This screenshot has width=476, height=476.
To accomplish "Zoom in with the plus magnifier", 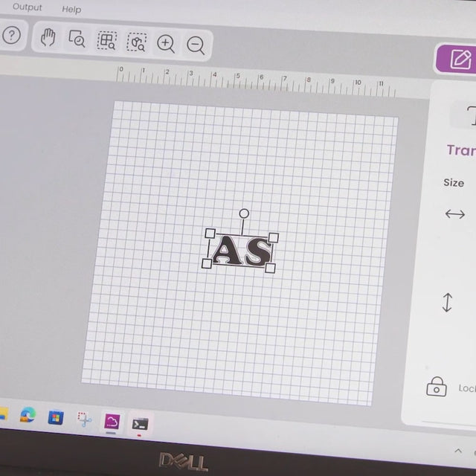I will point(166,44).
